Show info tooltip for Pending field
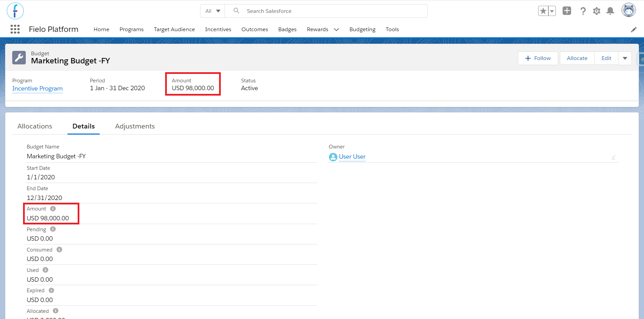Image resolution: width=644 pixels, height=319 pixels. (x=53, y=229)
